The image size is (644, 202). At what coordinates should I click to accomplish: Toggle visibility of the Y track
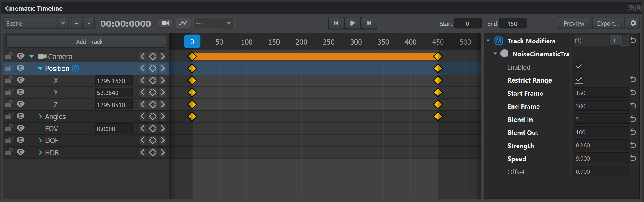click(21, 92)
